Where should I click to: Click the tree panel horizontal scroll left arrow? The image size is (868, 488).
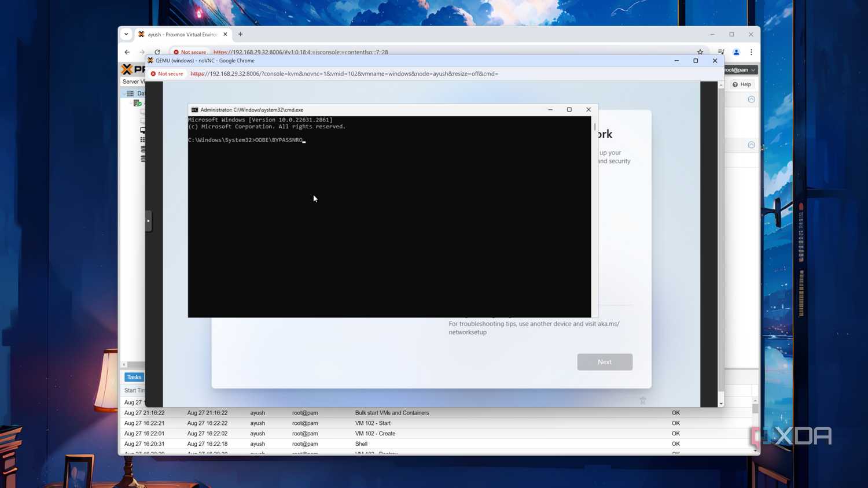124,365
